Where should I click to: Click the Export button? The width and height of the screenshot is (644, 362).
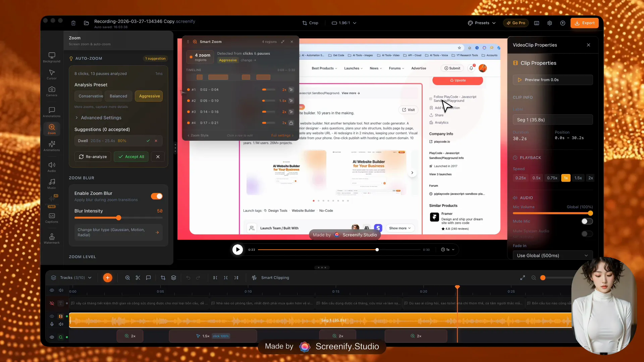tap(585, 23)
